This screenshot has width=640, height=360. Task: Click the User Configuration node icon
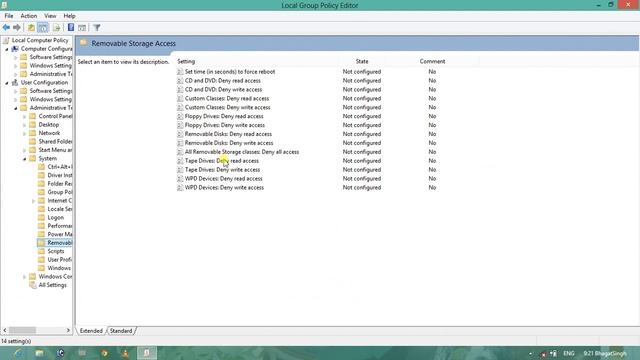click(15, 82)
